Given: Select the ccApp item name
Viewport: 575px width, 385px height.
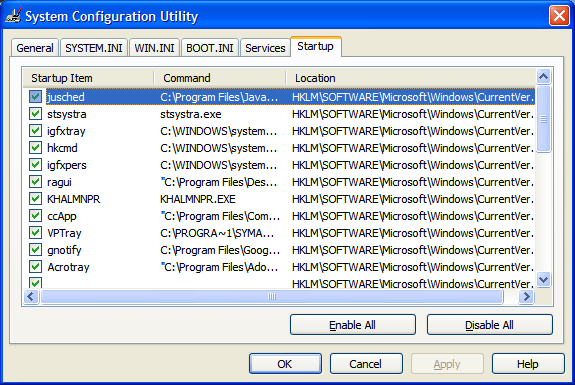Looking at the screenshot, I should [62, 216].
